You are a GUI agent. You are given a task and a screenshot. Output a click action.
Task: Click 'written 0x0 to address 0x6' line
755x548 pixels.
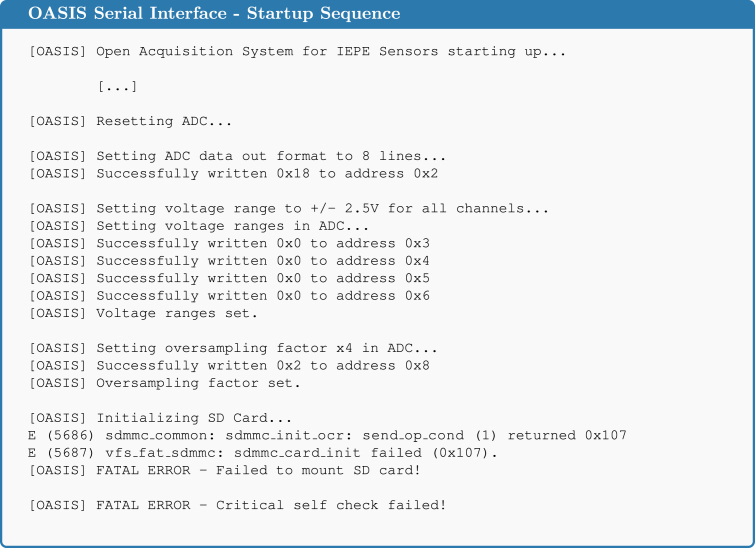pos(229,296)
